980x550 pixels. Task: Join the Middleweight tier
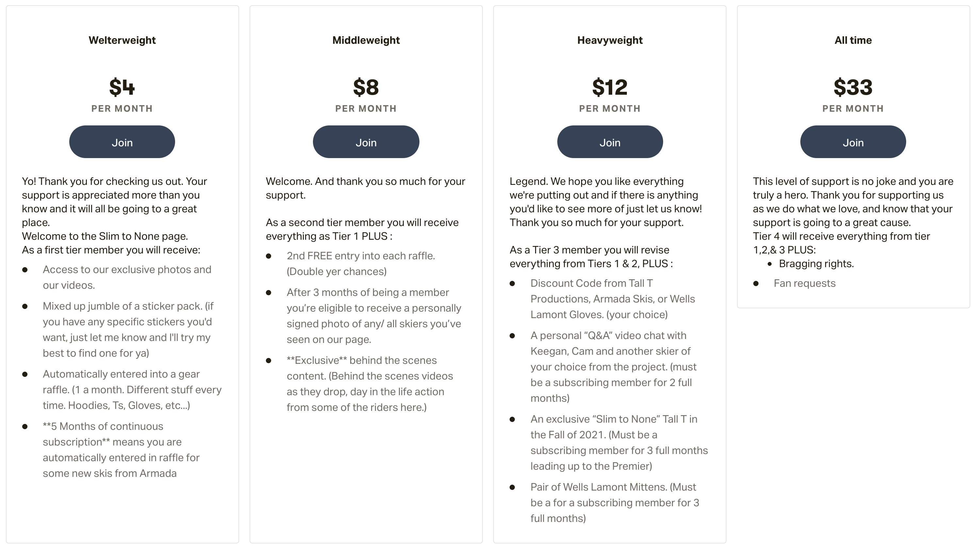pos(366,142)
